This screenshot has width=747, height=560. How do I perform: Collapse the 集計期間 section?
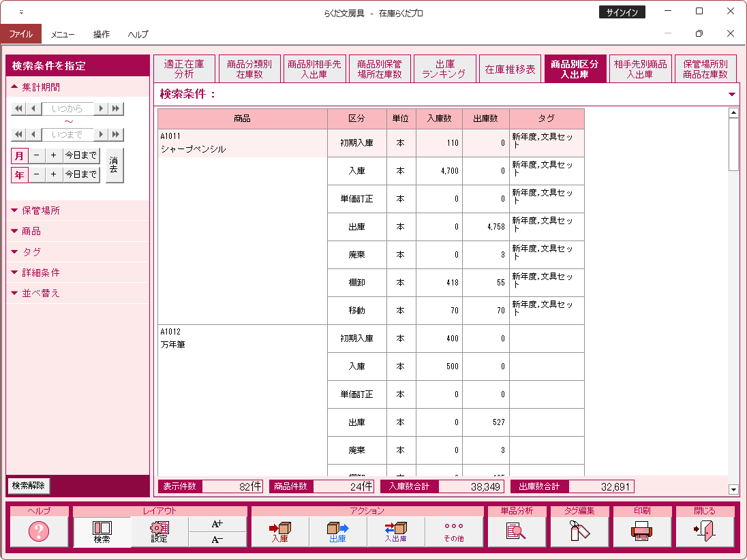78,87
